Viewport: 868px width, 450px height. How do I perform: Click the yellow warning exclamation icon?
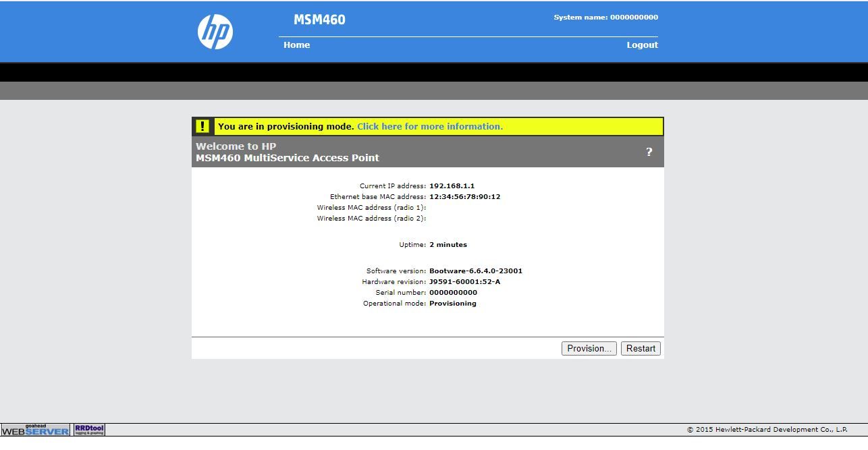[202, 126]
